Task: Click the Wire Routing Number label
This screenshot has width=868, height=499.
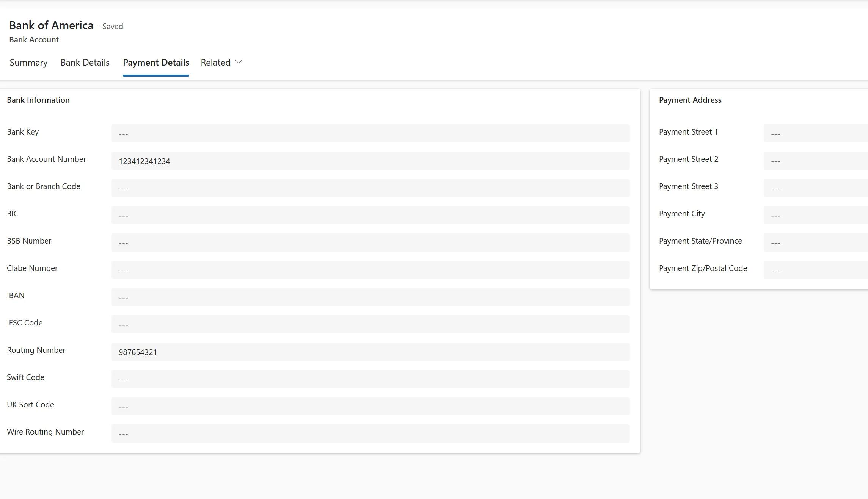Action: click(x=45, y=432)
